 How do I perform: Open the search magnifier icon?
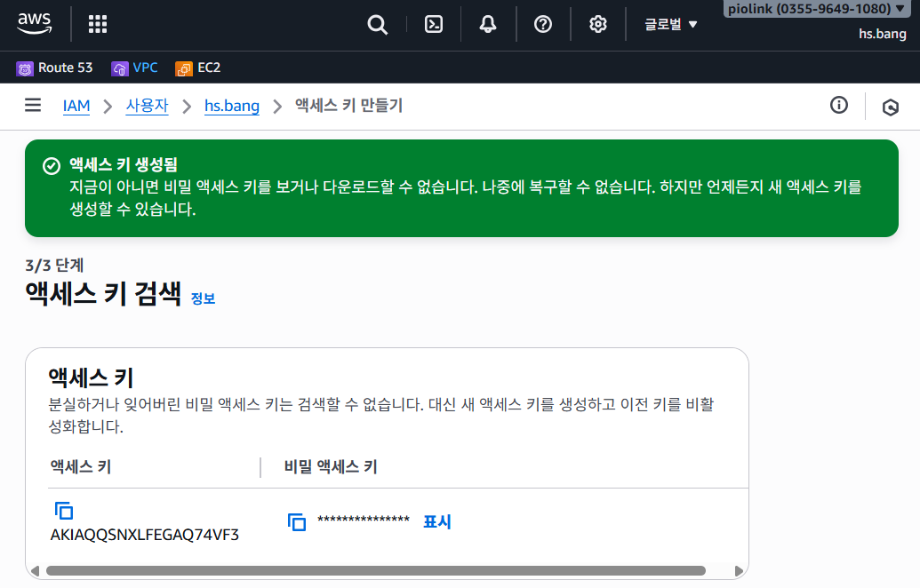tap(377, 25)
